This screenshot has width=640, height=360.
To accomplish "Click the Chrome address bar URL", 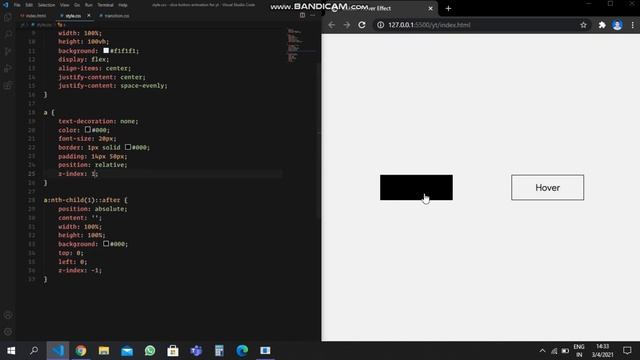I will coord(429,25).
